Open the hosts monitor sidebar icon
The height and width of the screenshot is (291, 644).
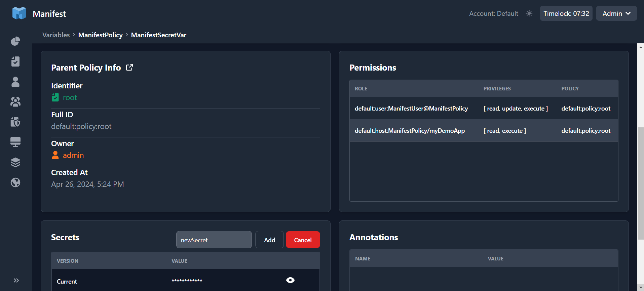click(15, 142)
